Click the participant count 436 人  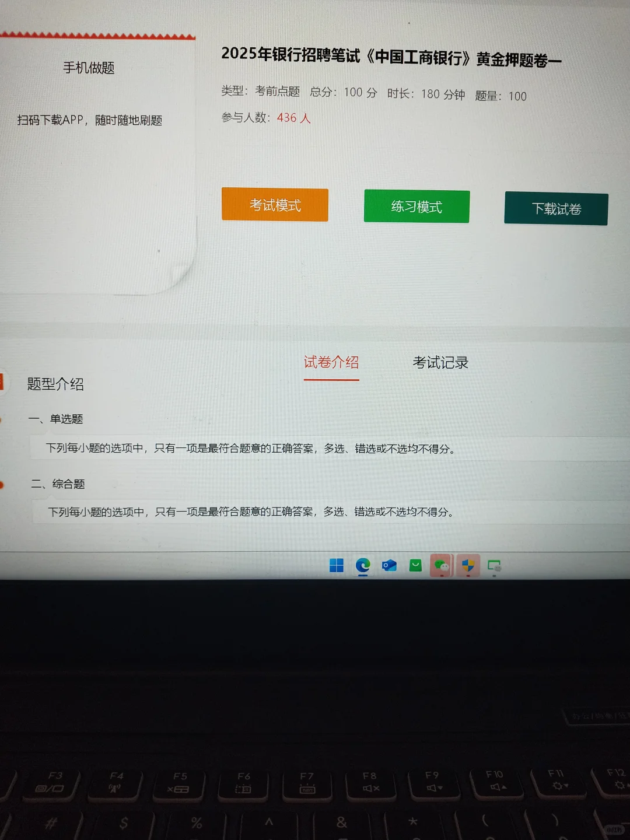click(294, 118)
